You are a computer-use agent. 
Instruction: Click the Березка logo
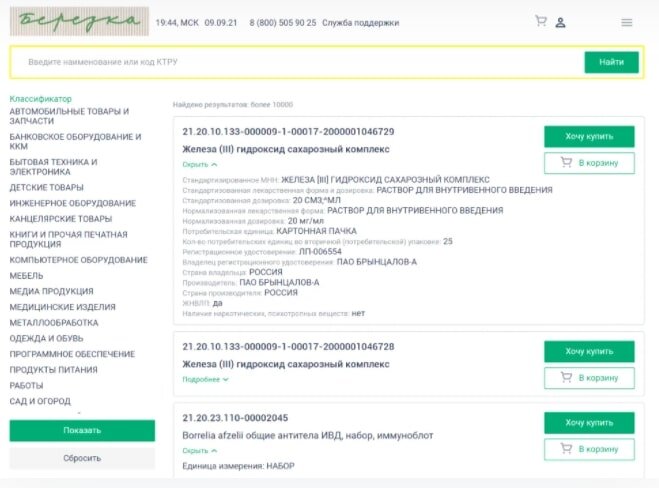click(79, 21)
